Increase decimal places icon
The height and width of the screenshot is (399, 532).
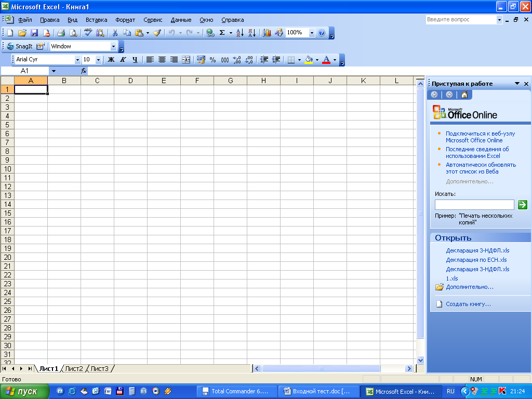click(237, 60)
